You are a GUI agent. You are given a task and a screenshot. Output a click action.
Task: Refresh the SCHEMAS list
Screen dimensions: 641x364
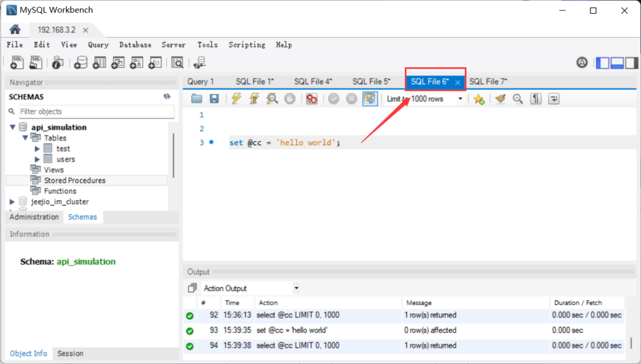pyautogui.click(x=167, y=97)
